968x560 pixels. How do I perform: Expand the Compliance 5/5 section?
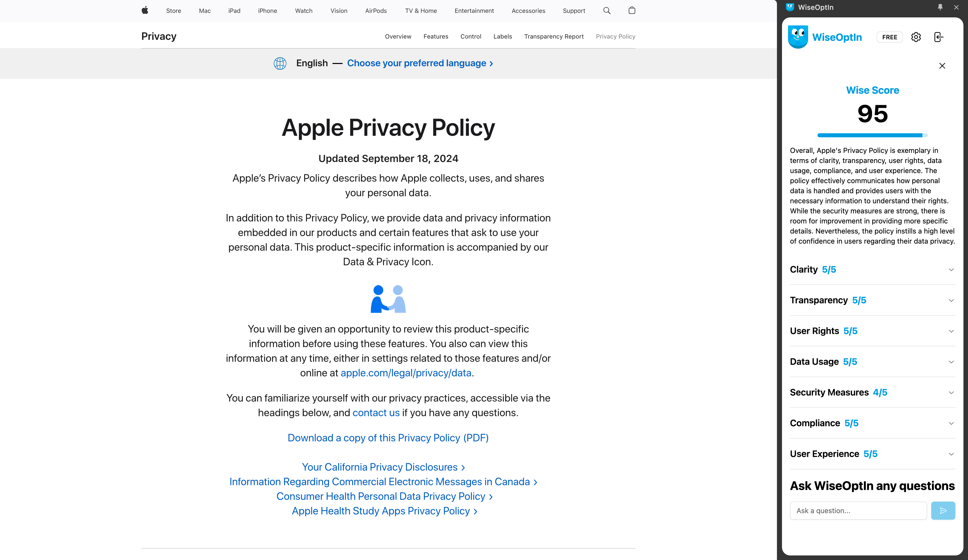[x=872, y=423]
